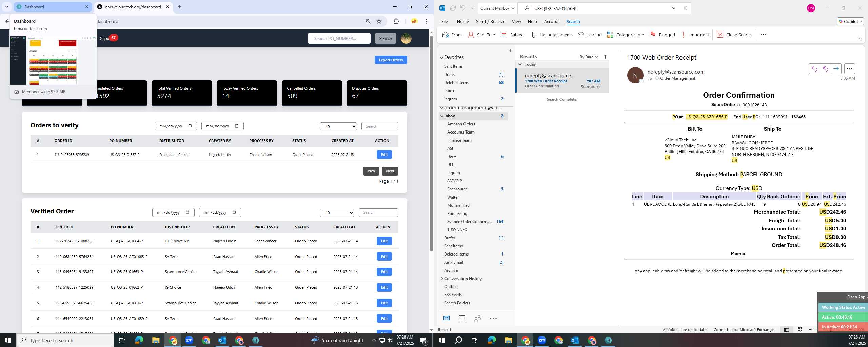Open Sent To filter dropdown

[481, 35]
